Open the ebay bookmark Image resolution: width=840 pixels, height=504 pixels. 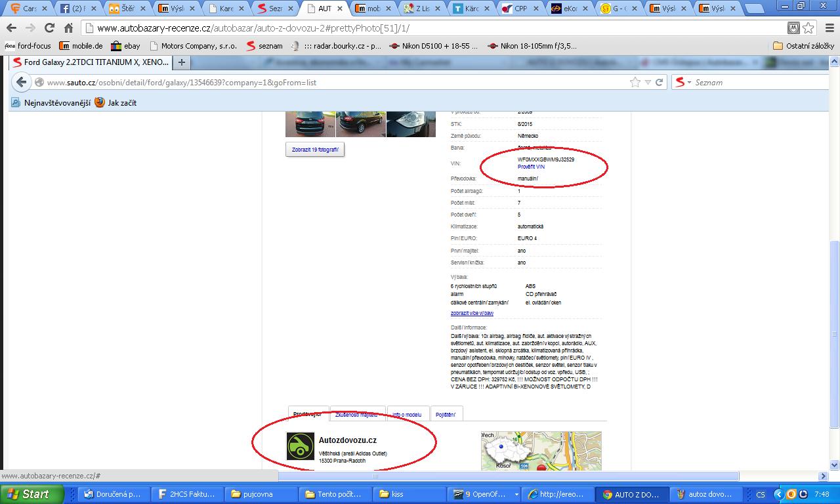click(x=125, y=46)
